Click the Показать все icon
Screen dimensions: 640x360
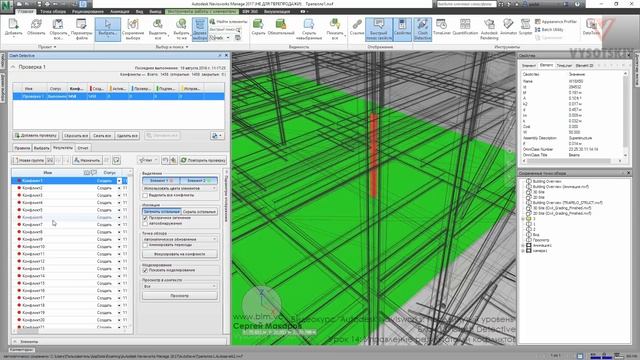pyautogui.click(x=335, y=24)
